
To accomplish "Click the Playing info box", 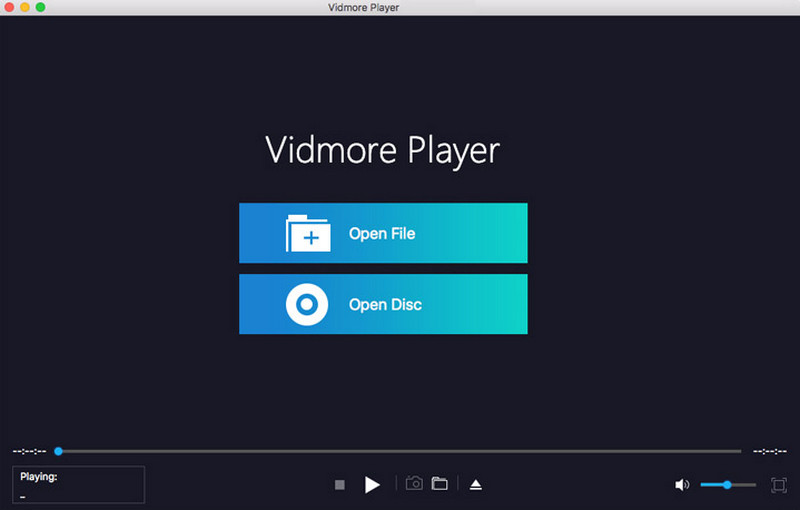I will [79, 484].
